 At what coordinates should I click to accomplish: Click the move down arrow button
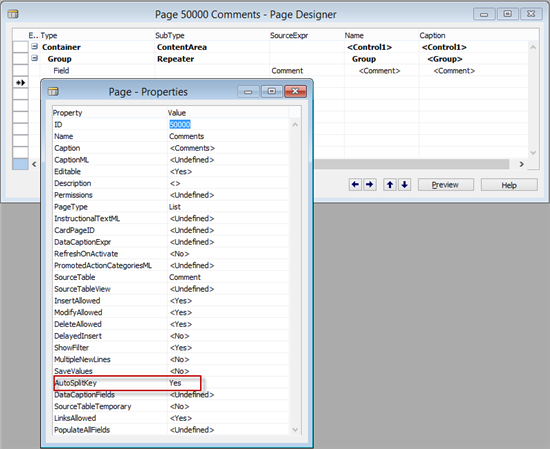404,185
